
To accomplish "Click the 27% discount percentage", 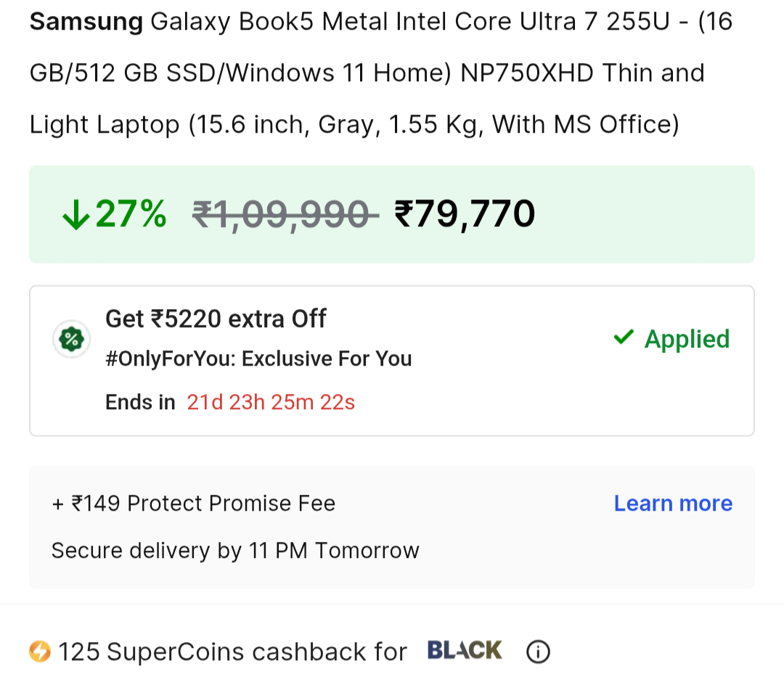I will tap(131, 215).
